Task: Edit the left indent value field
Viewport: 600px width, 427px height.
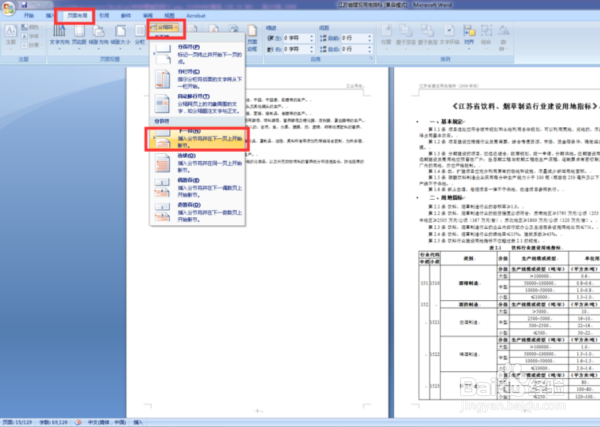Action: 296,38
